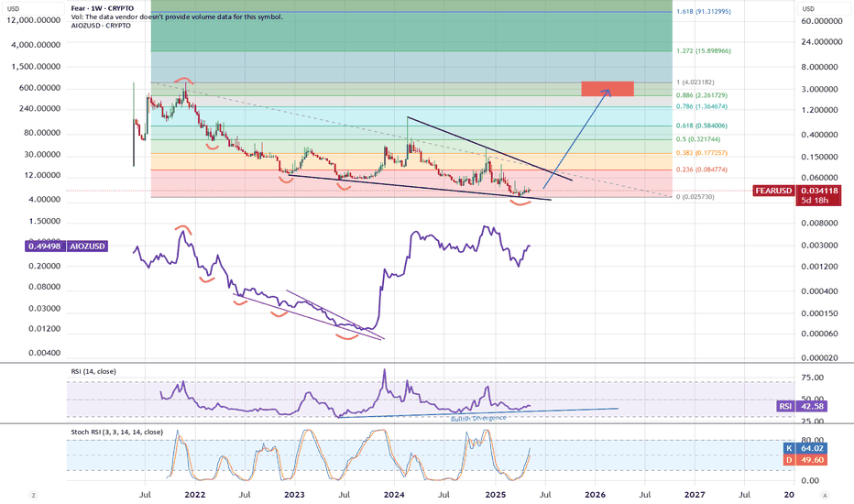Click the 75.00 RSI axis value
Viewport: 854px width, 504px height.
813,378
